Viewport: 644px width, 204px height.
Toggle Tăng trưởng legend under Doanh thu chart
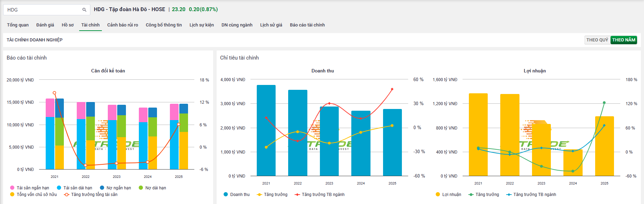coord(272,195)
